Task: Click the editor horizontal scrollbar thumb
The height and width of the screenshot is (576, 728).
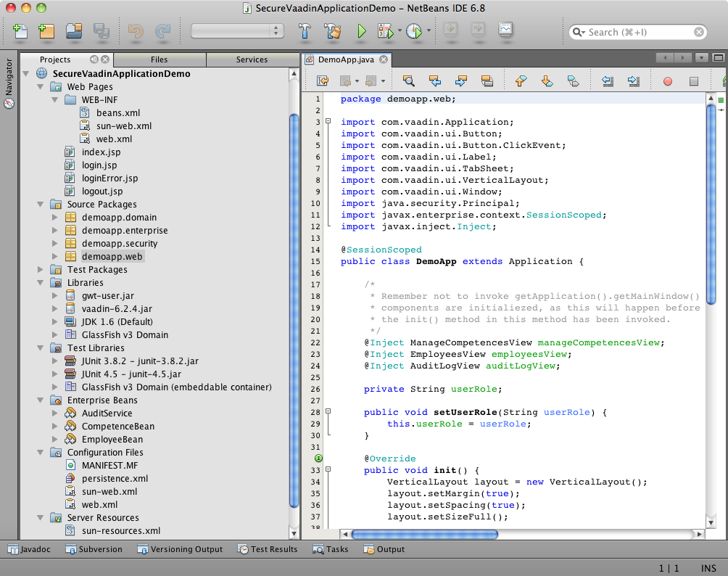Action: click(x=424, y=534)
